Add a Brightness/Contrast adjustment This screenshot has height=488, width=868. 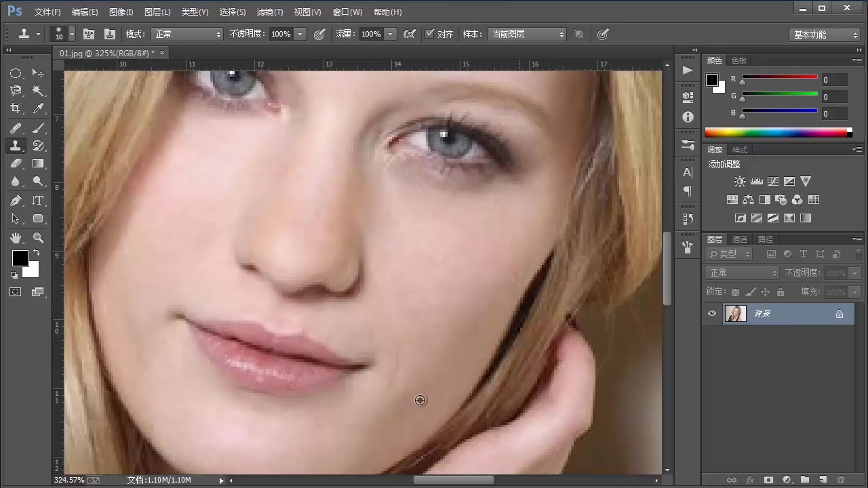[x=740, y=181]
